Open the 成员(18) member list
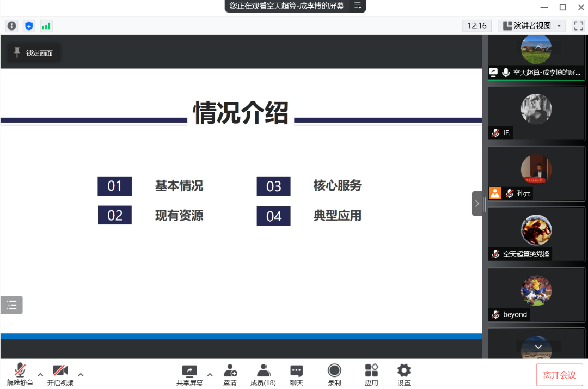The height and width of the screenshot is (389, 588). [x=263, y=374]
